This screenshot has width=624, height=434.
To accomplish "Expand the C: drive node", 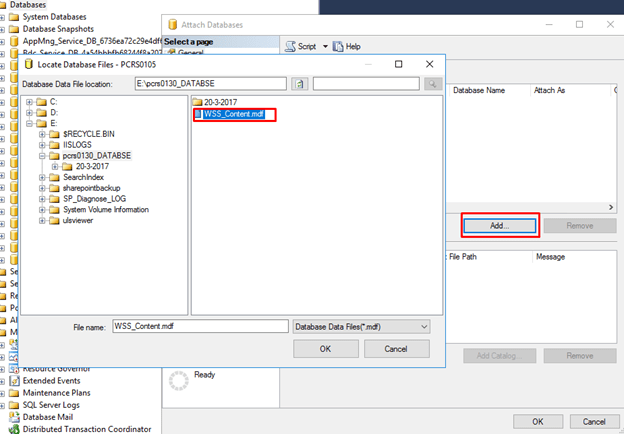I will (31, 102).
